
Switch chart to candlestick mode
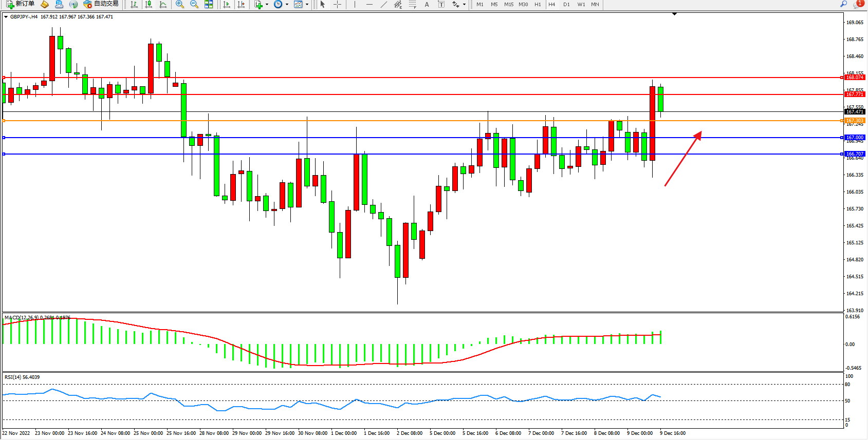pyautogui.click(x=149, y=4)
